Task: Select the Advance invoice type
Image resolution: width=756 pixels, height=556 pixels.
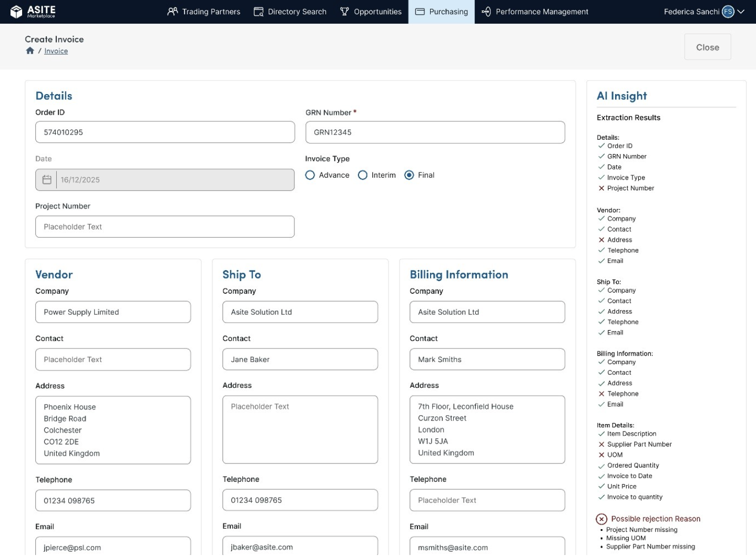Action: tap(310, 176)
